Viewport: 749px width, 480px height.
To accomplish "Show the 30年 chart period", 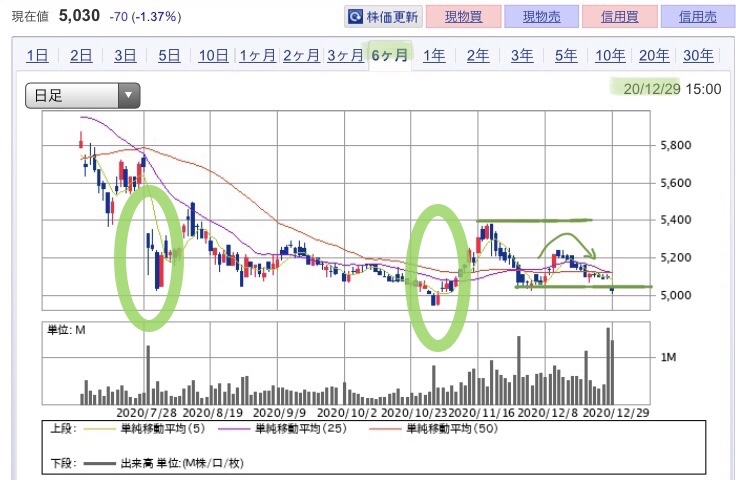I will (698, 55).
